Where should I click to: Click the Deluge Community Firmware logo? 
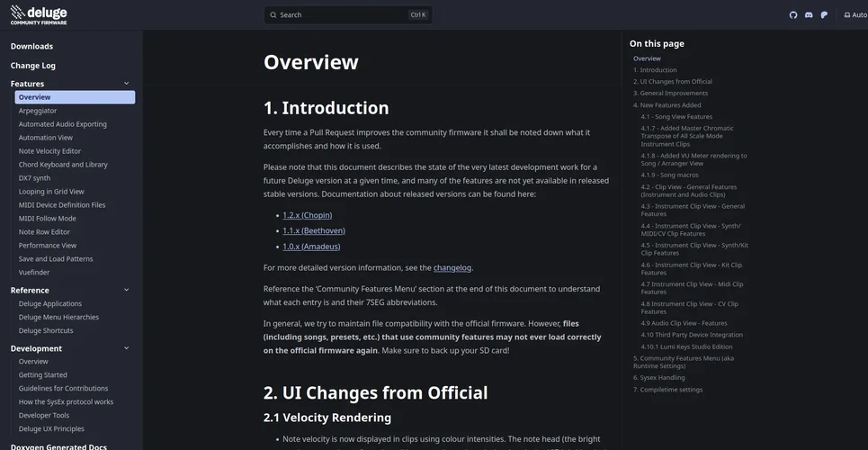(x=39, y=13)
